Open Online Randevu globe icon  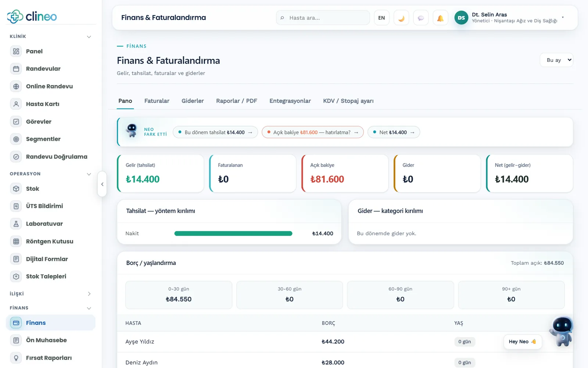(x=16, y=86)
